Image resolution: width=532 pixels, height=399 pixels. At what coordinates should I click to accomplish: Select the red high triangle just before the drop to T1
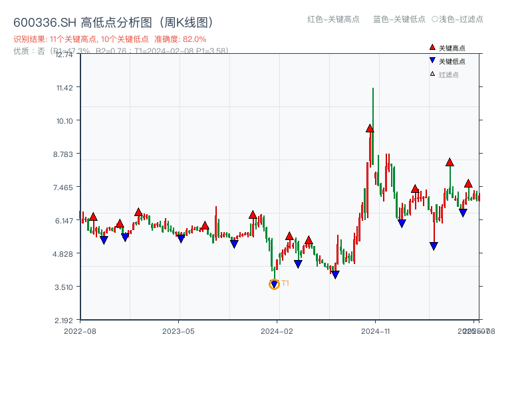click(x=253, y=215)
